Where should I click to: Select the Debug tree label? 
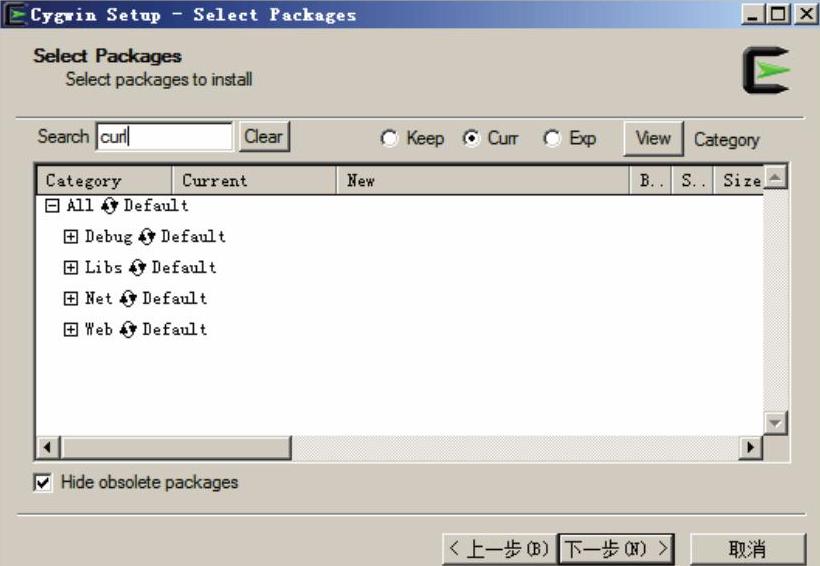click(109, 236)
